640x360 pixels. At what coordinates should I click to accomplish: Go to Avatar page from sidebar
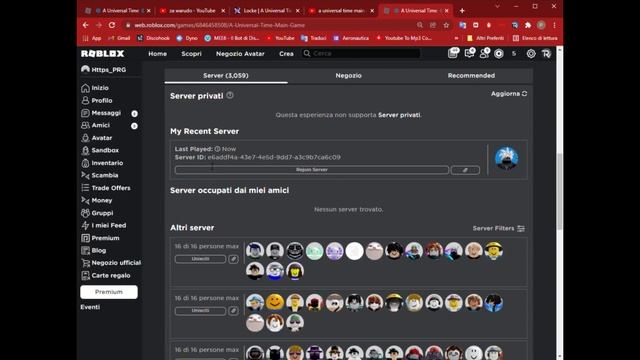tap(97, 138)
